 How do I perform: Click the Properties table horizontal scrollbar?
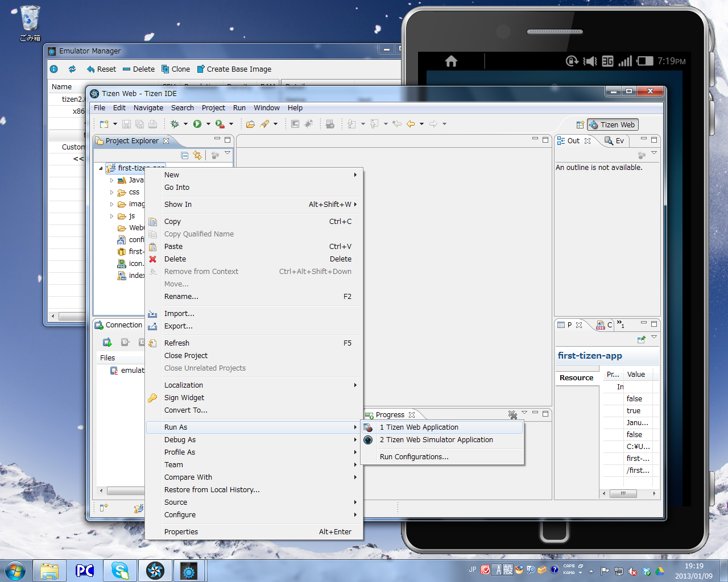pyautogui.click(x=628, y=493)
